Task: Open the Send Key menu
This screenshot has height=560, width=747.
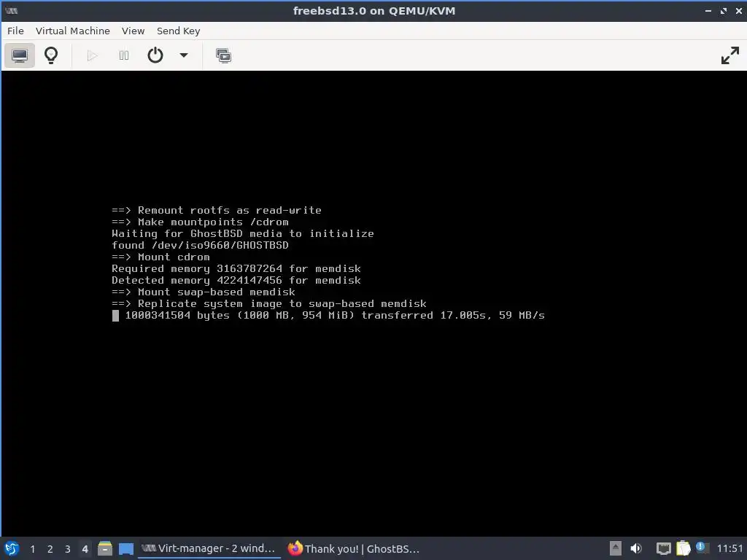Action: point(179,31)
